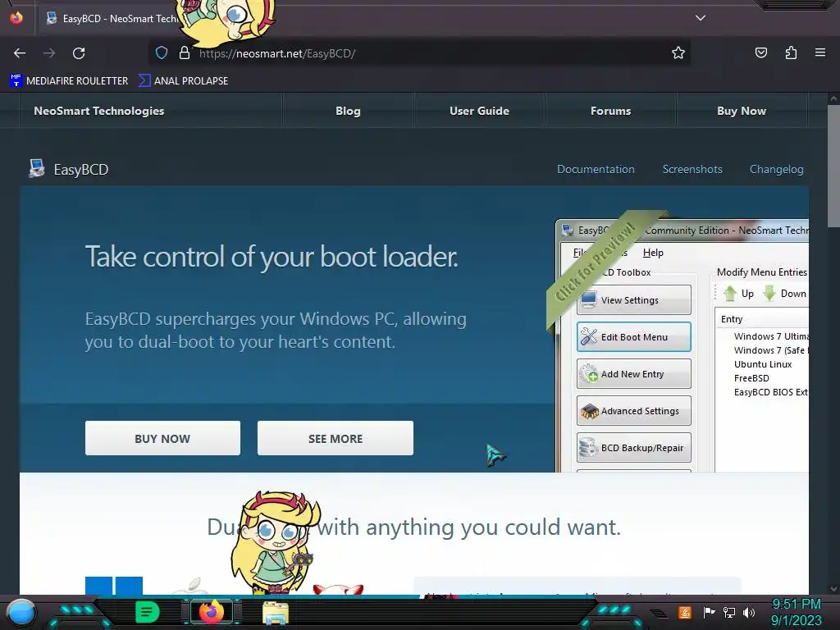Click View Settings in EasyBCD preview
The height and width of the screenshot is (630, 840).
(634, 300)
